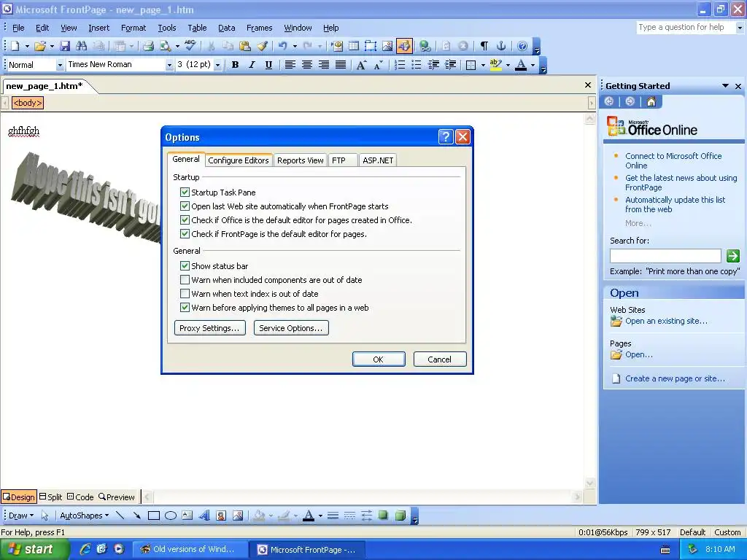Screen dimensions: 747x560
Task: Click the Proxy Settings button
Action: pyautogui.click(x=209, y=328)
